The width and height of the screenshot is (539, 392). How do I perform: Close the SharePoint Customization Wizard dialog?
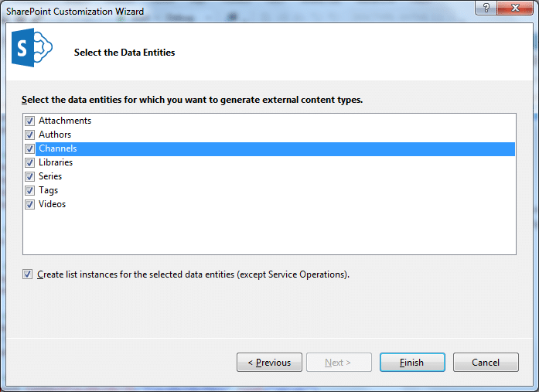[x=516, y=8]
